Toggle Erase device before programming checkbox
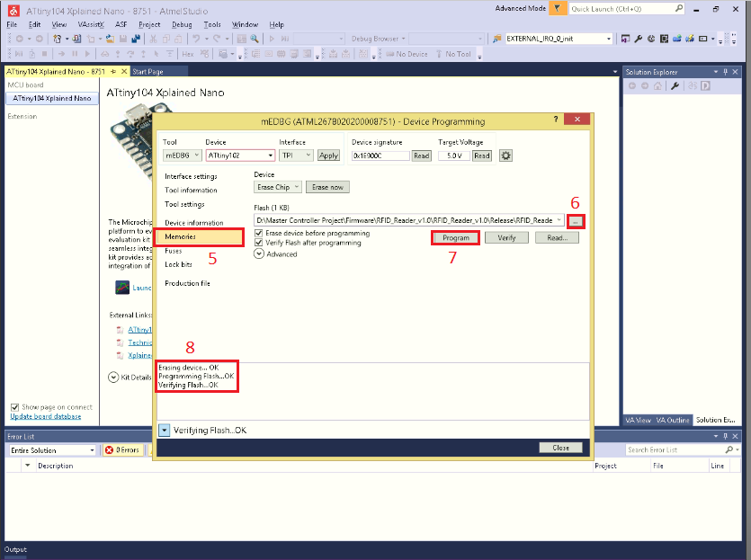The width and height of the screenshot is (751, 560). (260, 233)
